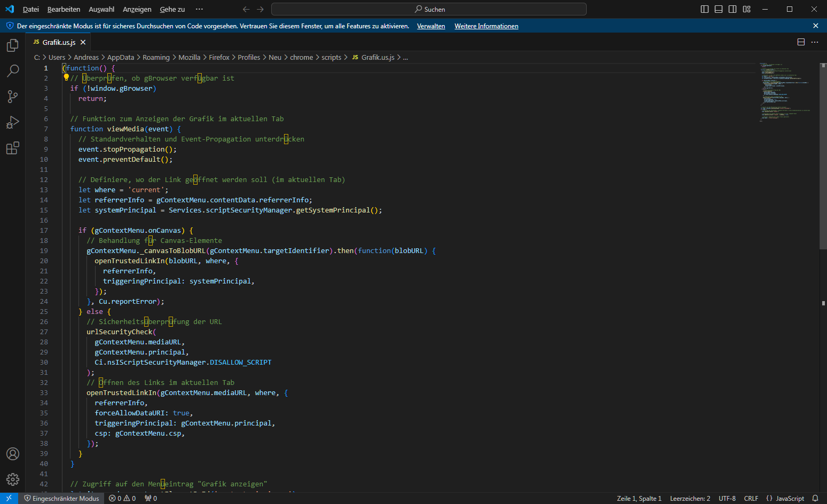Open the Bearbeiten menu
Viewport: 827px width, 504px height.
coord(64,9)
